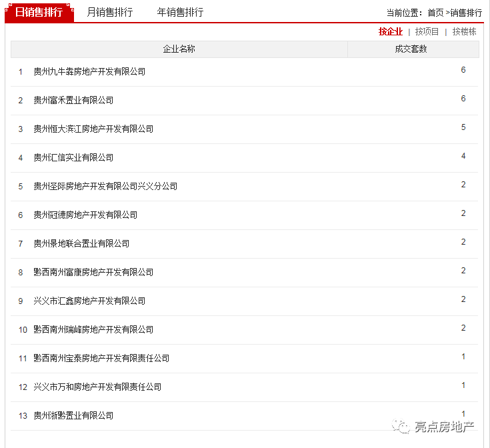The image size is (490, 448).
Task: Click sales count 2 for 黔西南州瑞峰
Action: click(463, 328)
